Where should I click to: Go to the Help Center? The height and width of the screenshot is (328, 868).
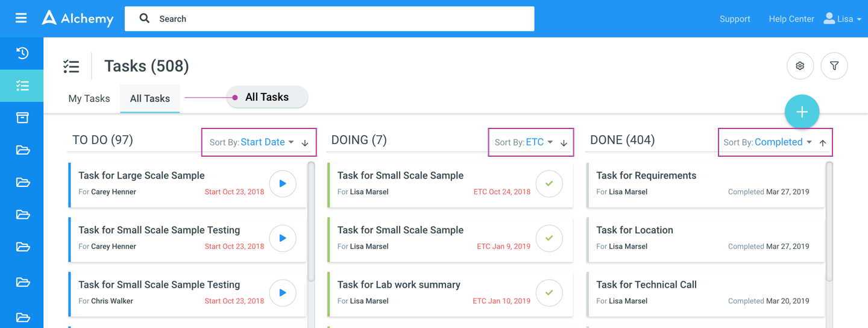tap(791, 19)
